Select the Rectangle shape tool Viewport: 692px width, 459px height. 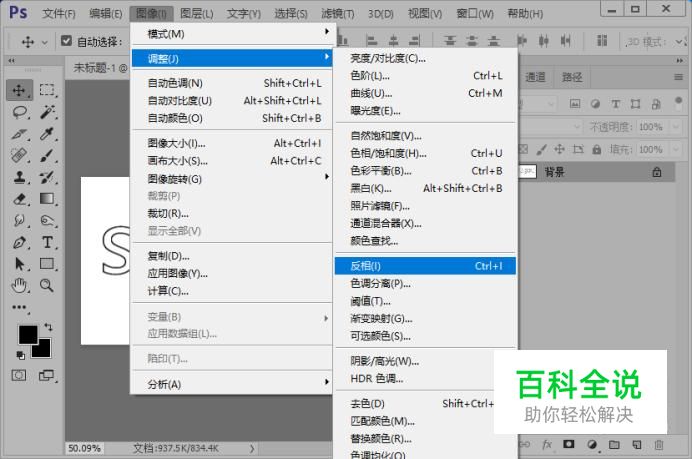47,264
